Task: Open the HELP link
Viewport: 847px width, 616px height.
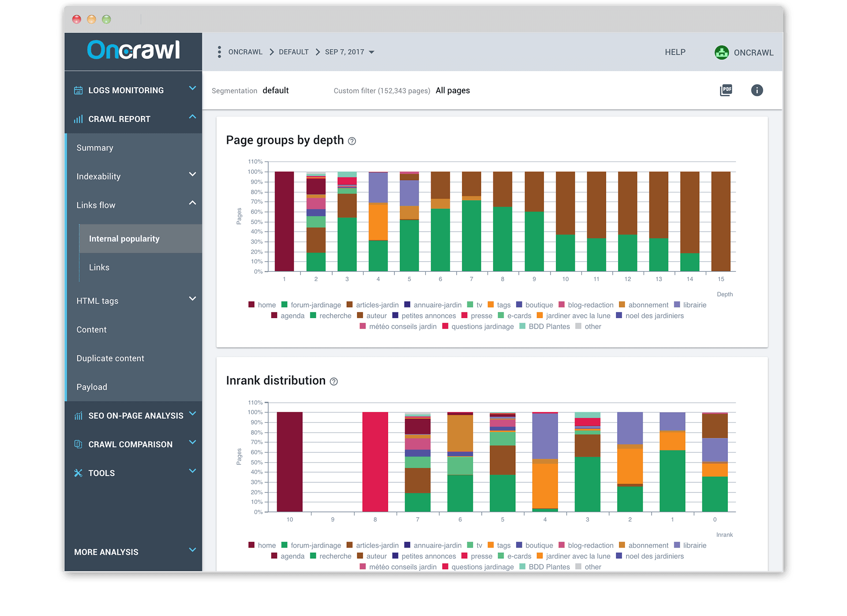Action: pyautogui.click(x=675, y=53)
